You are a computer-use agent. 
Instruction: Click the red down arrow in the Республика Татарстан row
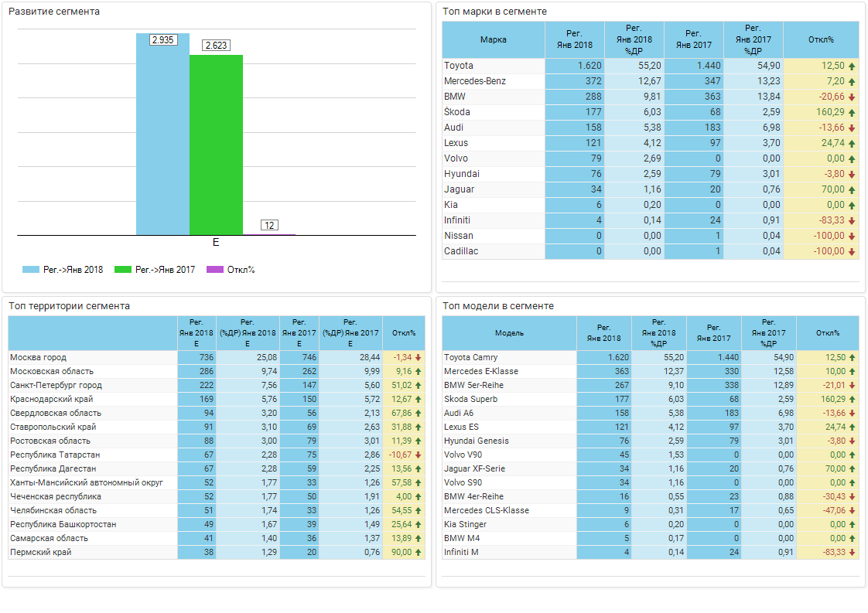pos(418,455)
